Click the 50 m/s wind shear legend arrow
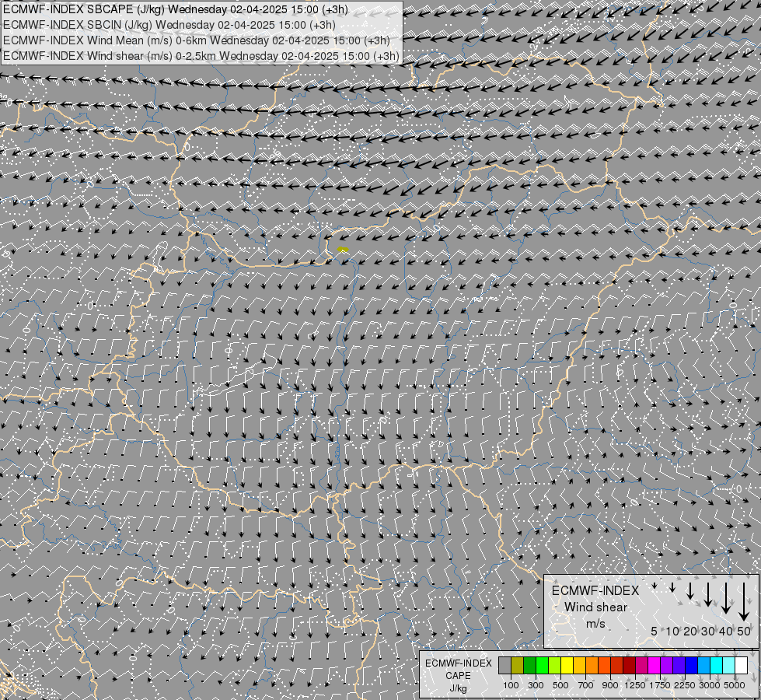The width and height of the screenshot is (761, 700). pyautogui.click(x=744, y=602)
